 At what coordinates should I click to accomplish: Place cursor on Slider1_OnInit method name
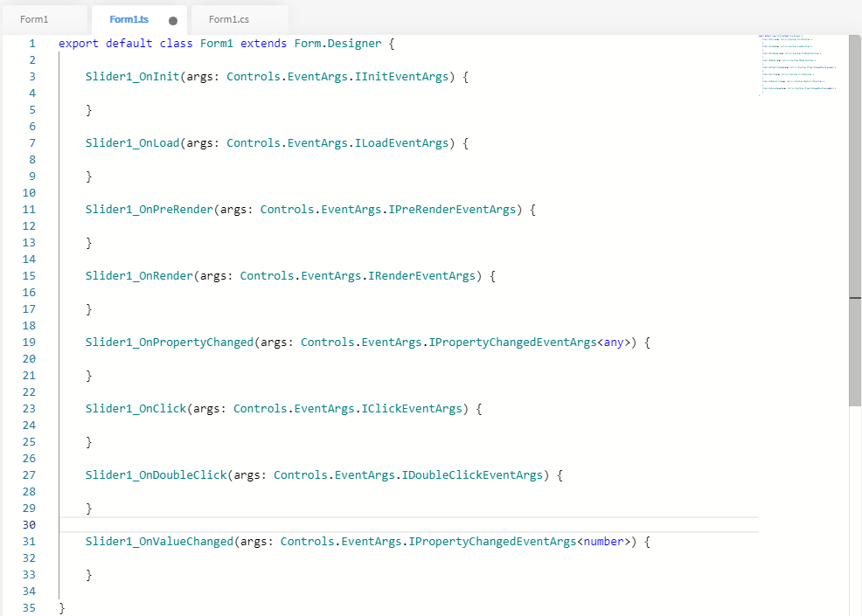point(132,76)
